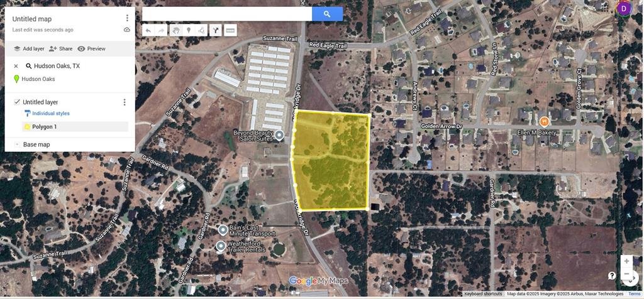The width and height of the screenshot is (644, 299).
Task: Click Add layer in the panel
Action: pyautogui.click(x=28, y=48)
